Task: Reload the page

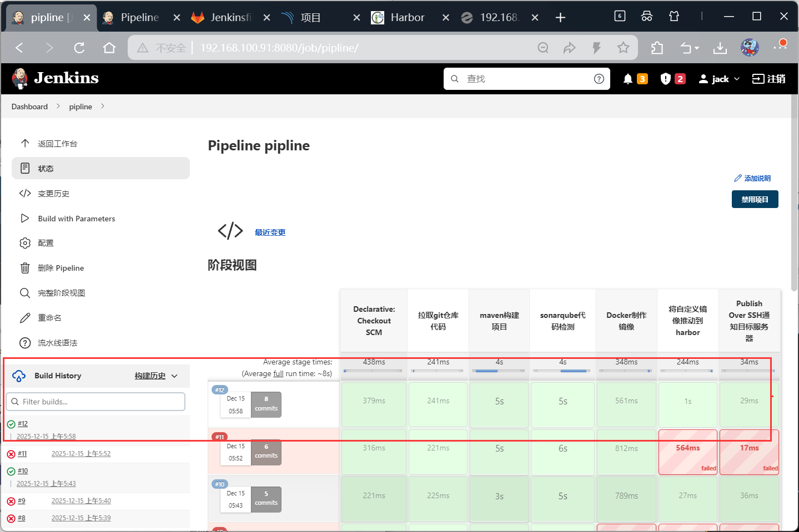Action: tap(79, 48)
